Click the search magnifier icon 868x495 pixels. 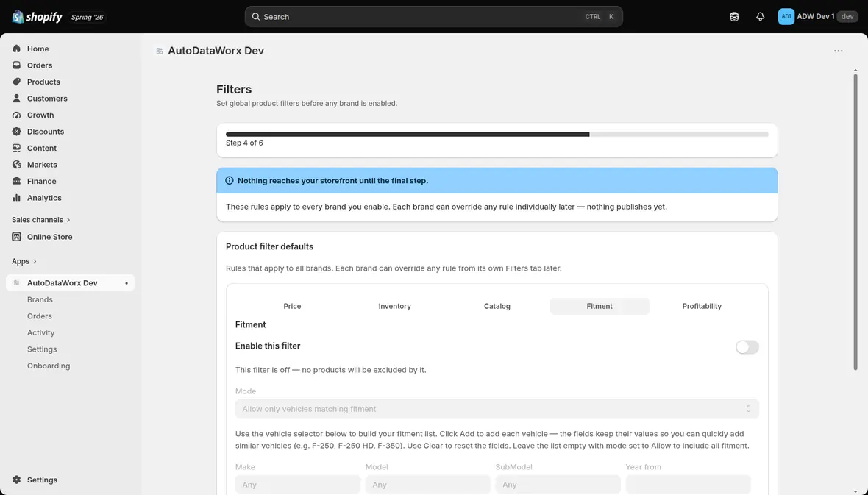point(256,17)
